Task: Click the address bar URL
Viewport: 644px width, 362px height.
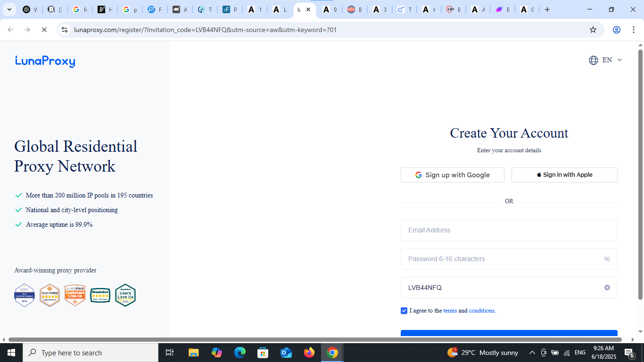Action: [206, 30]
